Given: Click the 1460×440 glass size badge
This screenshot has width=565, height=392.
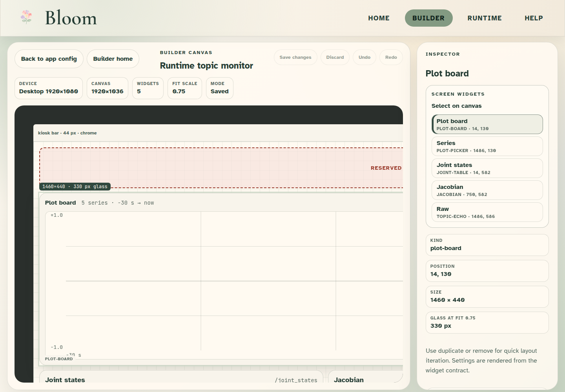Looking at the screenshot, I should coord(75,187).
